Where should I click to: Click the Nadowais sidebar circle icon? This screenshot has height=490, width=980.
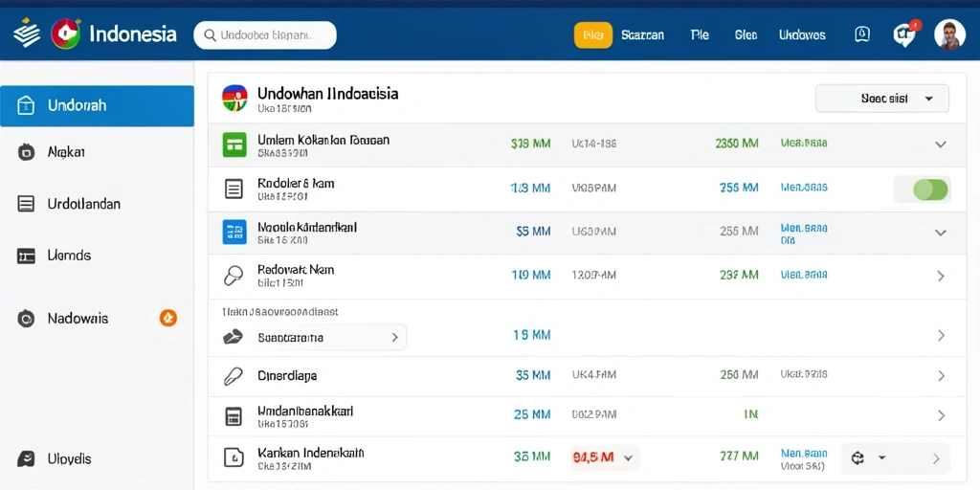coord(26,319)
